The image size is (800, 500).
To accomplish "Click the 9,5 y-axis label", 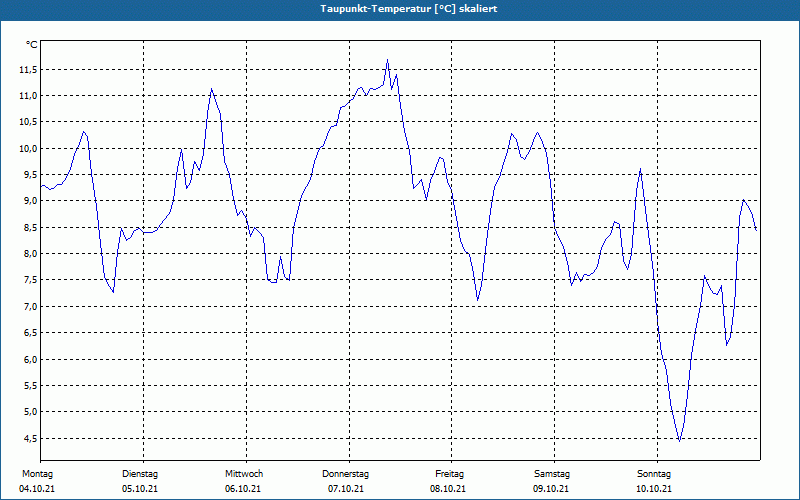I will 30,174.
